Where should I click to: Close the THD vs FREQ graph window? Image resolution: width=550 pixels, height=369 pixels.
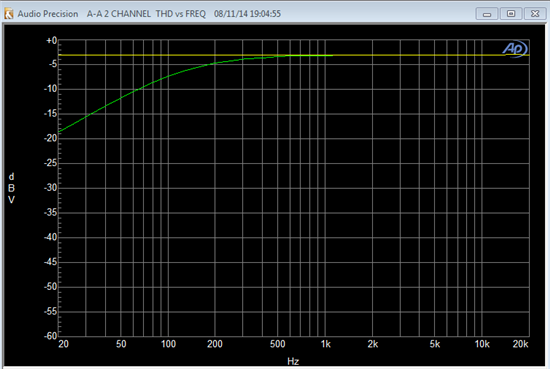pyautogui.click(x=535, y=14)
